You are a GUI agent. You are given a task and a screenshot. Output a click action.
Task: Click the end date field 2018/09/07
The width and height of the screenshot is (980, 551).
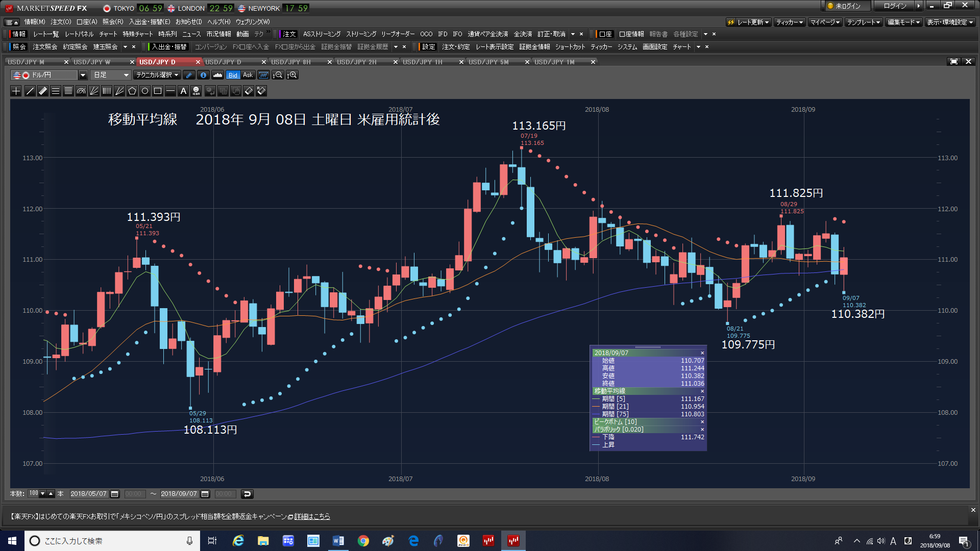click(x=179, y=494)
